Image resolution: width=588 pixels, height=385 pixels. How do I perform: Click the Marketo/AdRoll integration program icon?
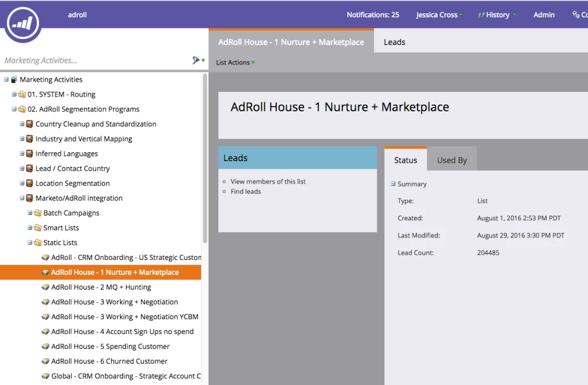30,198
